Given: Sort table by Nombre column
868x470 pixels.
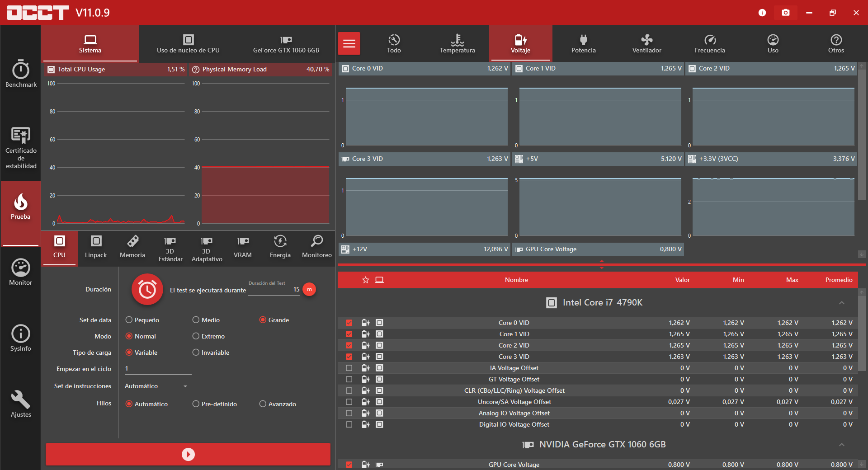Looking at the screenshot, I should click(516, 280).
